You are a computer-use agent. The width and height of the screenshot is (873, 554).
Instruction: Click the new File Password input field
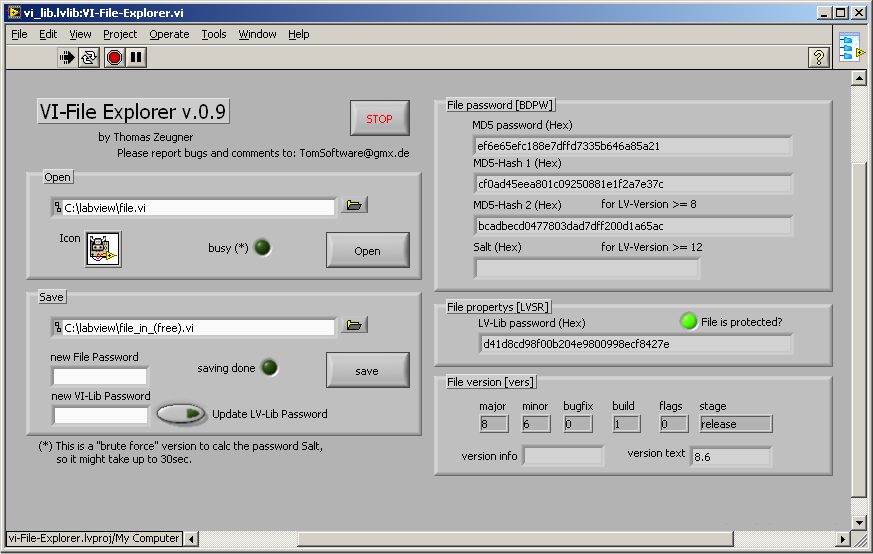point(100,376)
